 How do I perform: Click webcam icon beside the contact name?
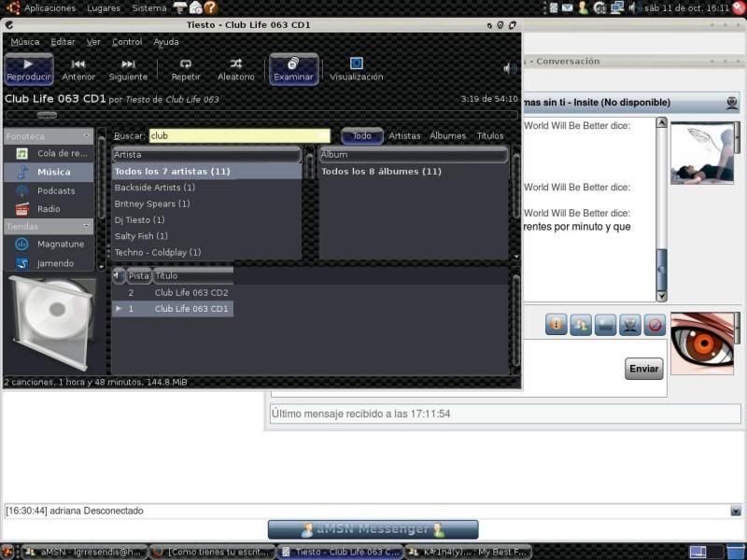coord(732,103)
